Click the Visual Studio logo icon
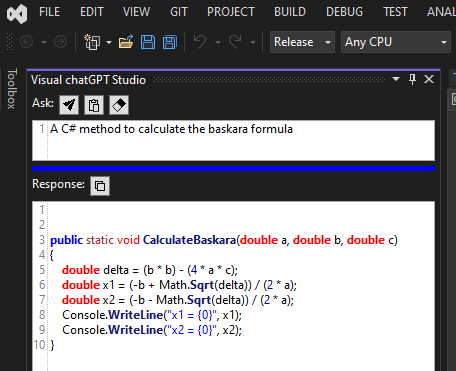The image size is (456, 371). [17, 14]
